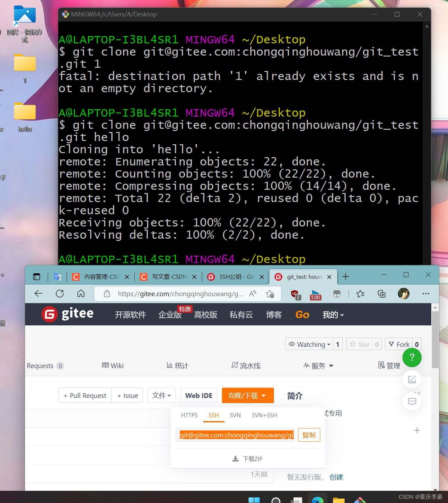Screen dimensions: 448x503
Task: Expand the 服务 dropdown
Action: [x=318, y=366]
